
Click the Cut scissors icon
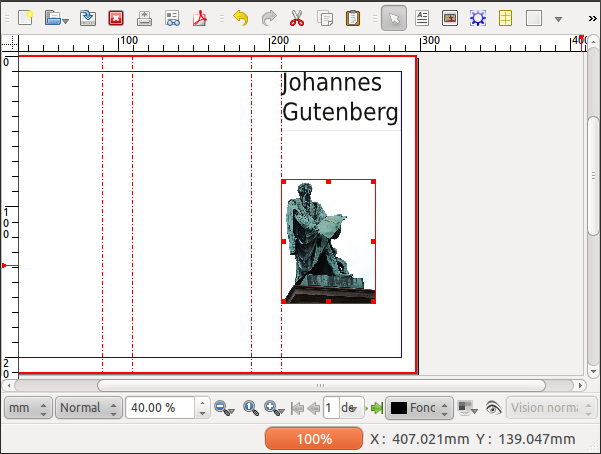click(x=297, y=17)
